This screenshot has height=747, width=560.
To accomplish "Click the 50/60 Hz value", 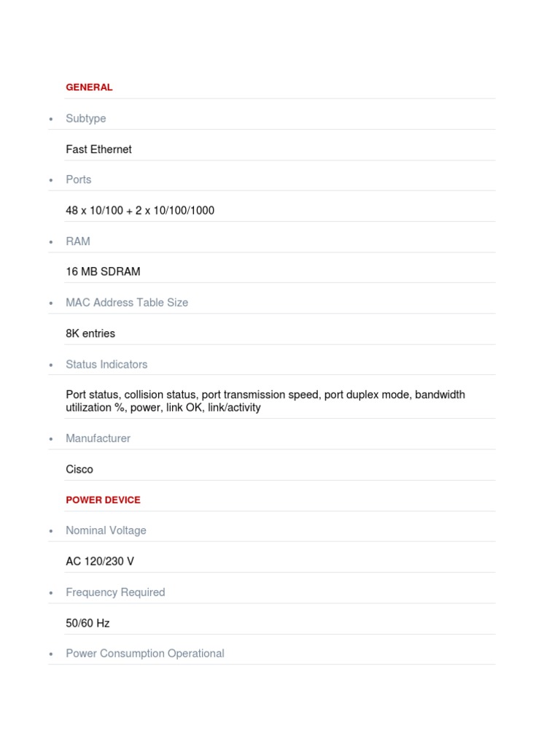I will (x=87, y=623).
